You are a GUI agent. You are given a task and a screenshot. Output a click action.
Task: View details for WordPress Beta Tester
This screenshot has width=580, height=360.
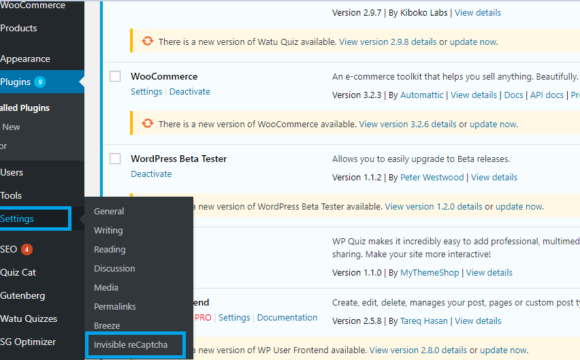[x=494, y=177]
